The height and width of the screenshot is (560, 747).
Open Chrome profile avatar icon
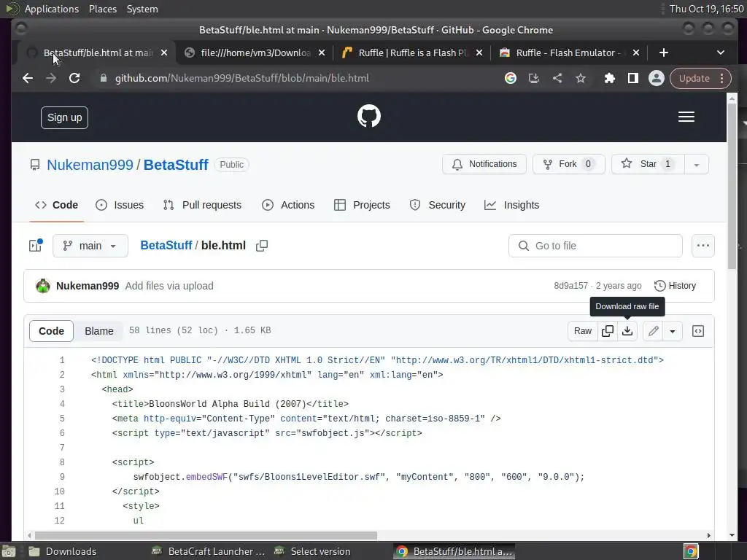point(656,78)
